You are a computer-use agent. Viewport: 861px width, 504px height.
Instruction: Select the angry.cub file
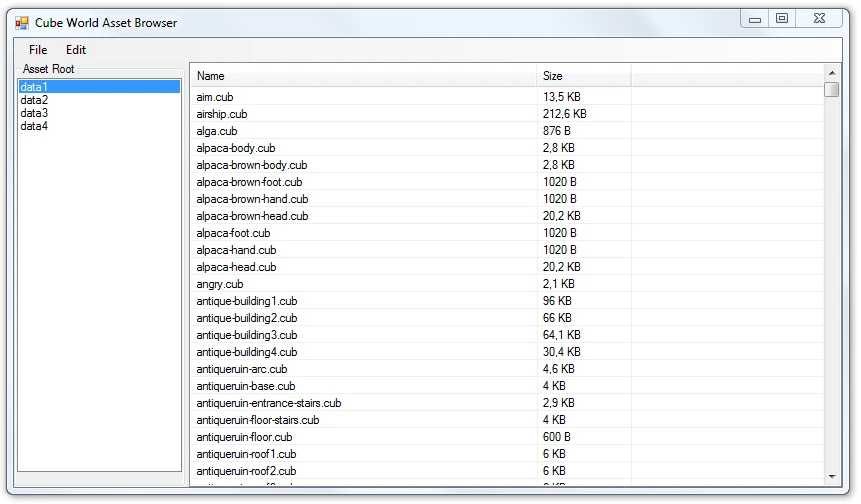coord(220,284)
